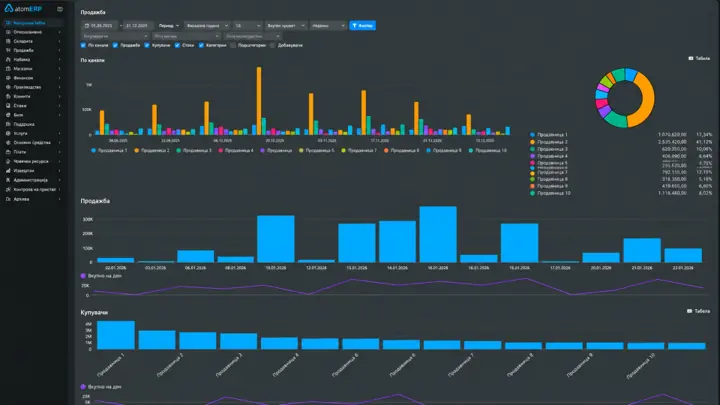Viewport: 720px width, 405px height.
Task: Click the Извештаи chart icon
Action: point(8,170)
